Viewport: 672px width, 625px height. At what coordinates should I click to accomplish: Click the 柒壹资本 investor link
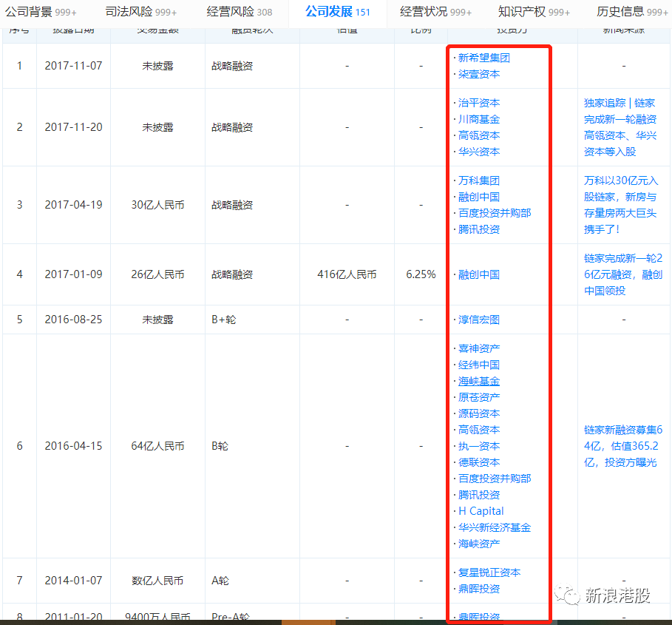click(x=479, y=74)
